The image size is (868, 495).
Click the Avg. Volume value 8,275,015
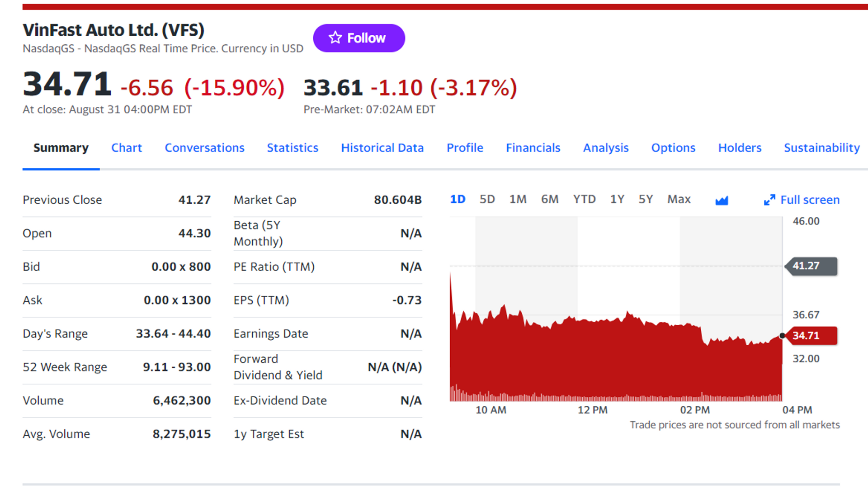pyautogui.click(x=182, y=434)
